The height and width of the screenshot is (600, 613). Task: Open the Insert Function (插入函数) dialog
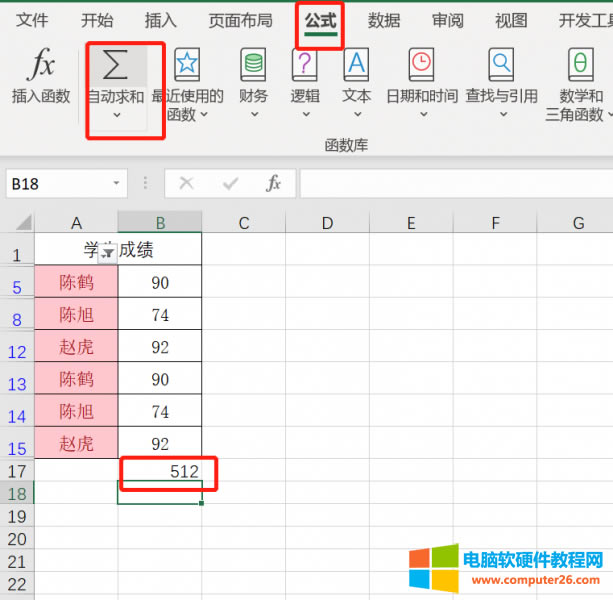click(x=41, y=75)
